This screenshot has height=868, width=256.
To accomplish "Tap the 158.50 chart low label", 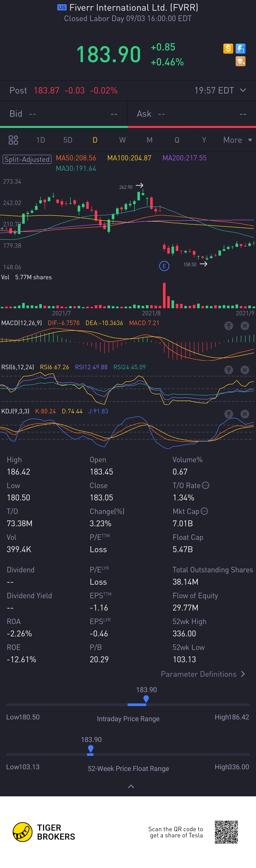I will pos(190,265).
